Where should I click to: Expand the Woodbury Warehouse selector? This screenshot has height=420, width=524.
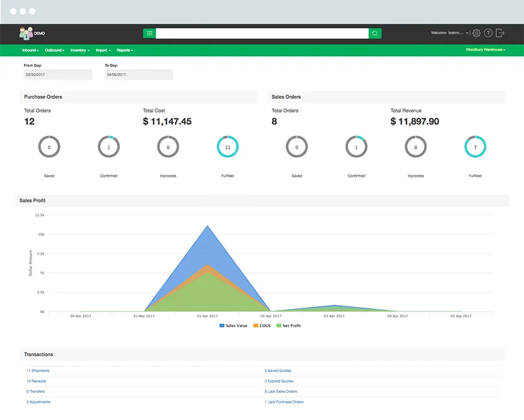click(x=486, y=49)
